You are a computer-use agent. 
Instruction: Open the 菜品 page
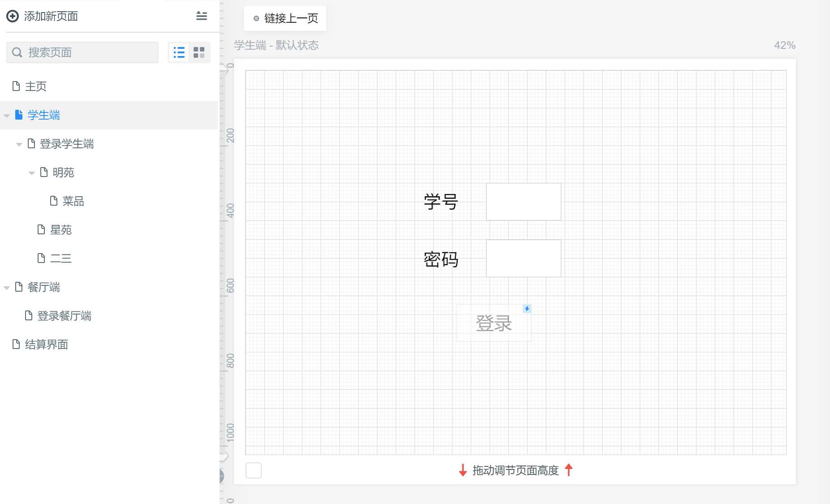(x=73, y=201)
